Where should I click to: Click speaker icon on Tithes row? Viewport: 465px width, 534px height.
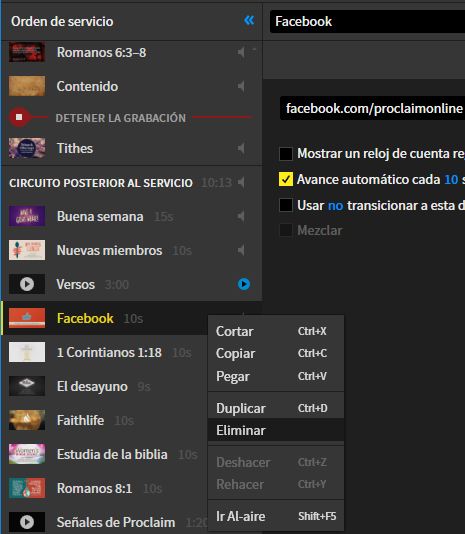(x=241, y=148)
